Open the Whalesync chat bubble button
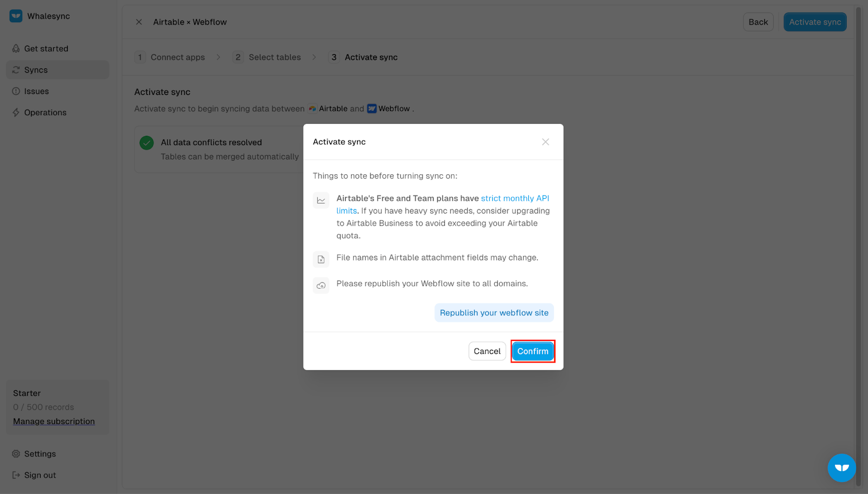The height and width of the screenshot is (494, 868). pos(841,467)
